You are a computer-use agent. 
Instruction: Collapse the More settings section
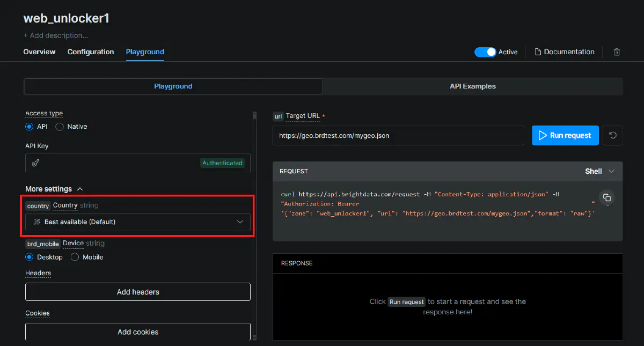pyautogui.click(x=79, y=188)
